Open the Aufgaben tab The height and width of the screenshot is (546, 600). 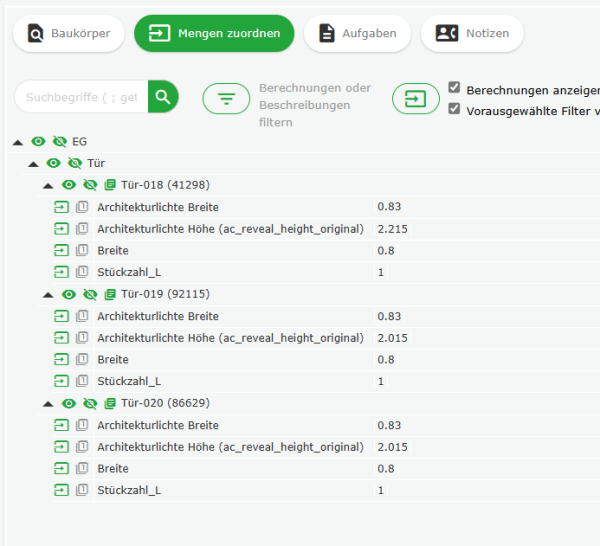pos(357,34)
